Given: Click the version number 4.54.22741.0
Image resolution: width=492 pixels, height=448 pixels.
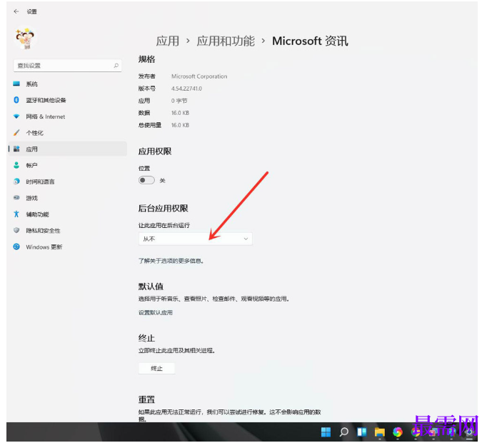Looking at the screenshot, I should (186, 89).
